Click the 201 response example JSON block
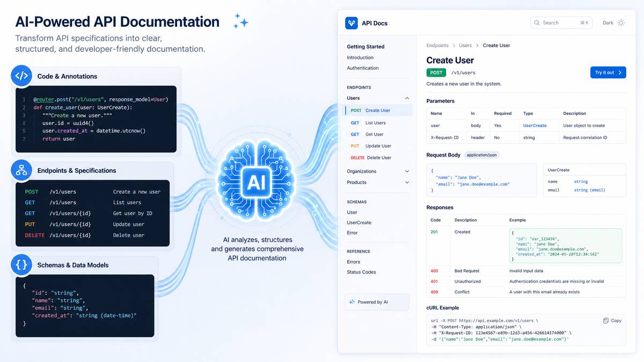 point(565,246)
